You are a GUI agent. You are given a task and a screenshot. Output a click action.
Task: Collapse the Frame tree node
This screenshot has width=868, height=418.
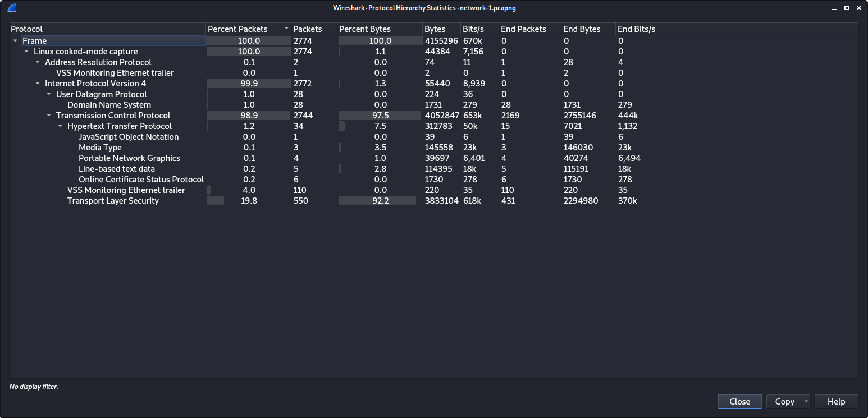(x=15, y=41)
